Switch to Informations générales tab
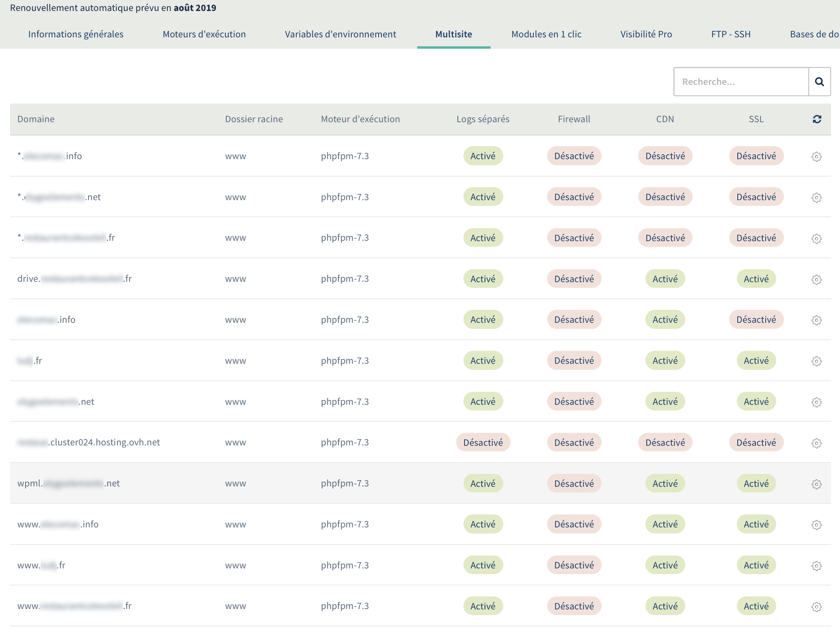The height and width of the screenshot is (635, 840). (76, 34)
